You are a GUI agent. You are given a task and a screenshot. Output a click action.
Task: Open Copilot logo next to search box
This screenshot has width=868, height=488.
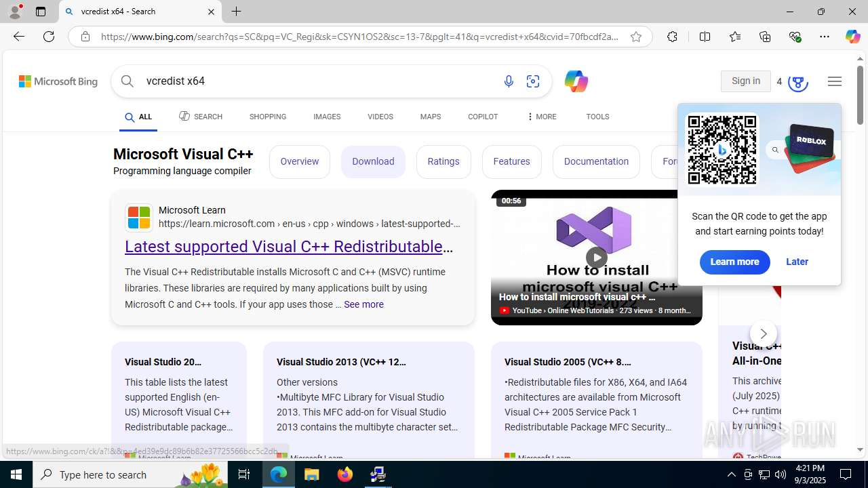[x=576, y=81]
